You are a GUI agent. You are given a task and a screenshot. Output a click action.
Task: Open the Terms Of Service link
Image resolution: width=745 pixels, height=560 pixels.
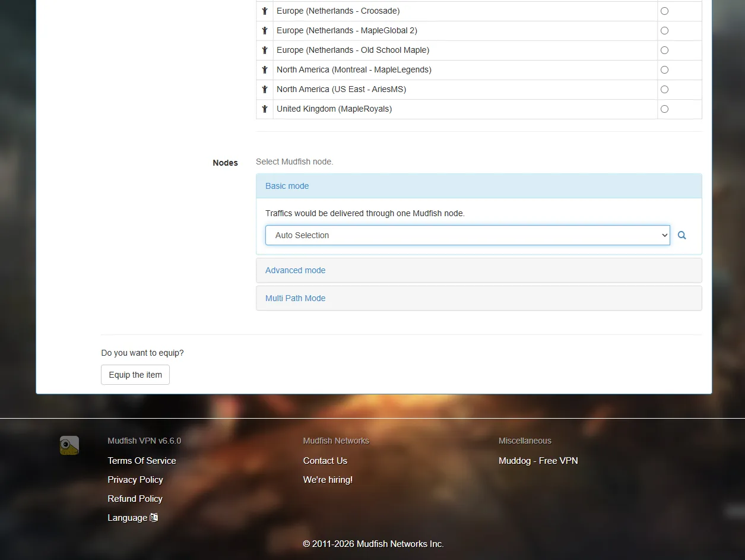(142, 460)
